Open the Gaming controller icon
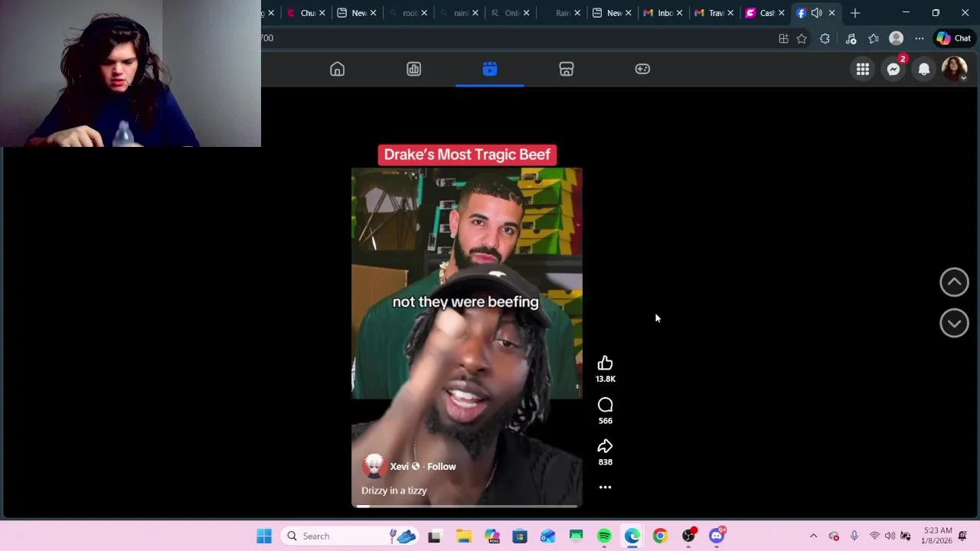 [x=642, y=69]
